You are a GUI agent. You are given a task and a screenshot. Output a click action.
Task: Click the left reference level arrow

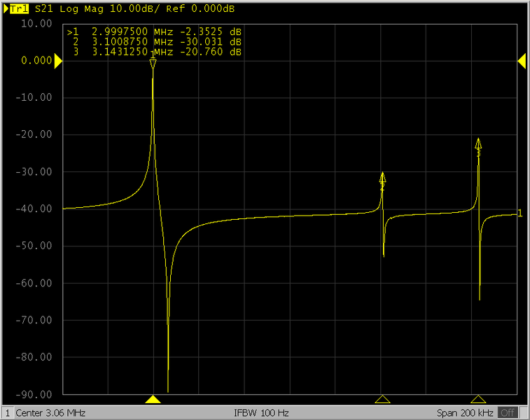58,62
